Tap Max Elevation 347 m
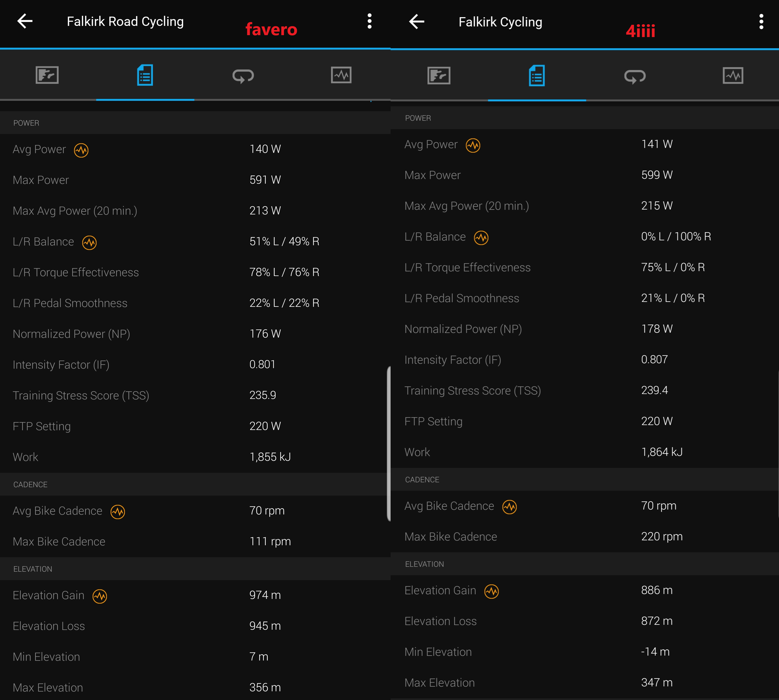This screenshot has width=779, height=700. point(657,682)
